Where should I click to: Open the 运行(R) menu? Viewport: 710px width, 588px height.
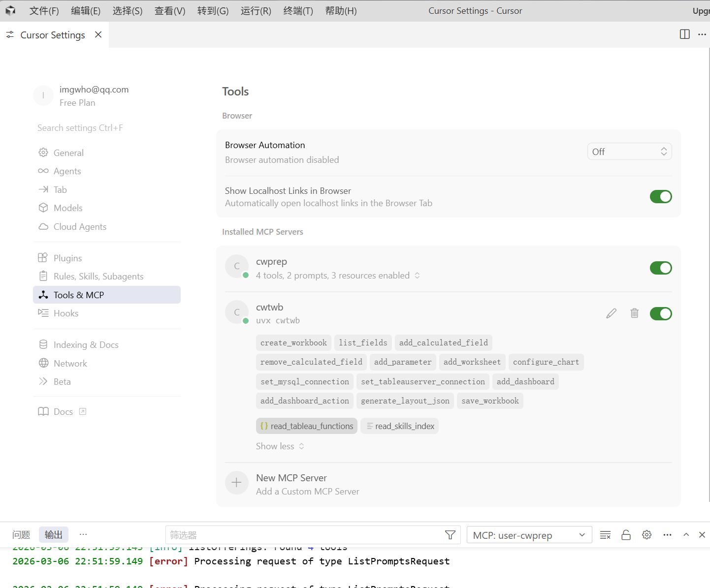[256, 11]
